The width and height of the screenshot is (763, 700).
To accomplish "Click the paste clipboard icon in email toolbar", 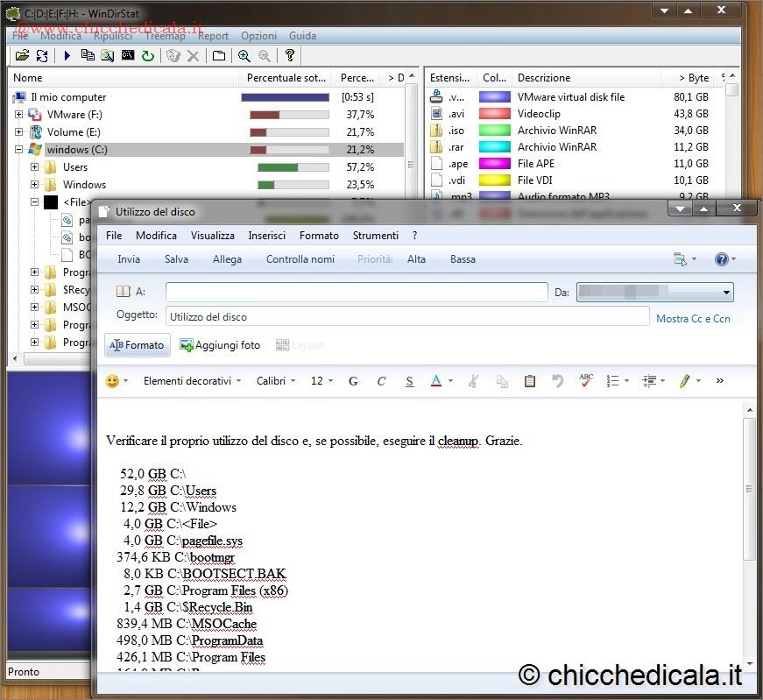I will pos(529,381).
